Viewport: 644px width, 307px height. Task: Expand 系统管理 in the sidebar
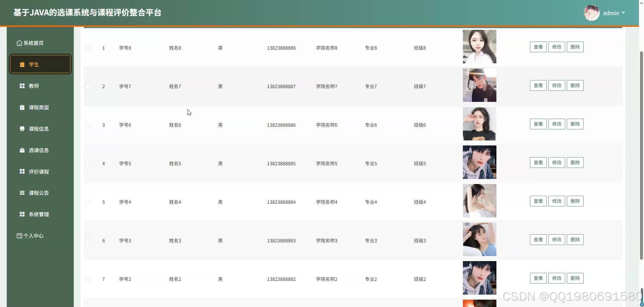pos(40,214)
